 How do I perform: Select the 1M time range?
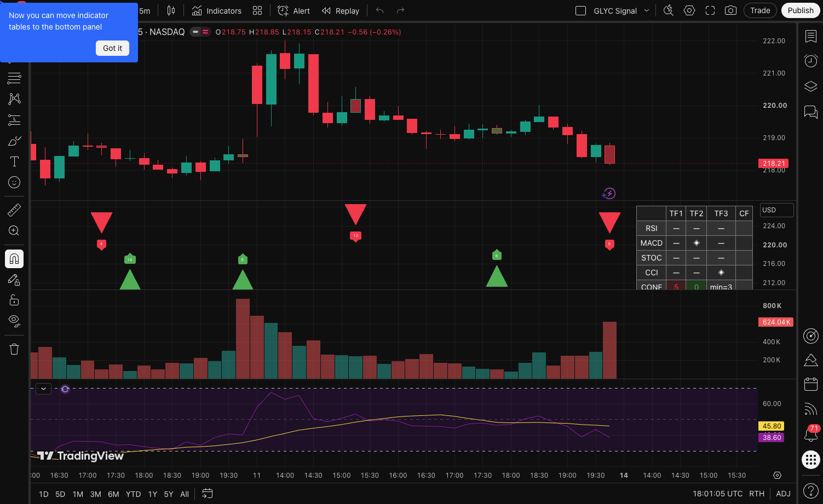[x=78, y=494]
